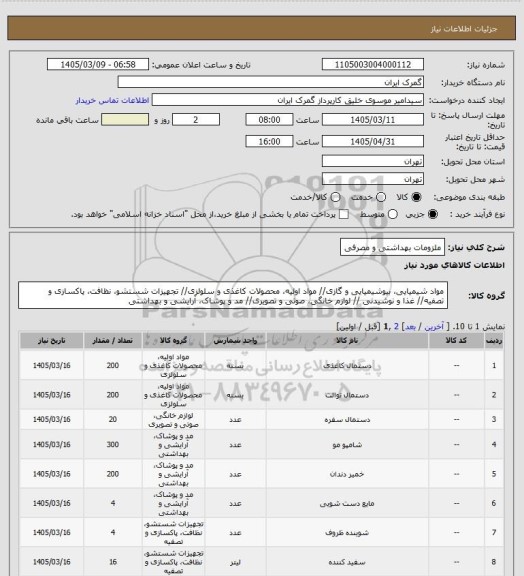
Task: Click the price validity date 1405/04/31
Action: coord(373,141)
